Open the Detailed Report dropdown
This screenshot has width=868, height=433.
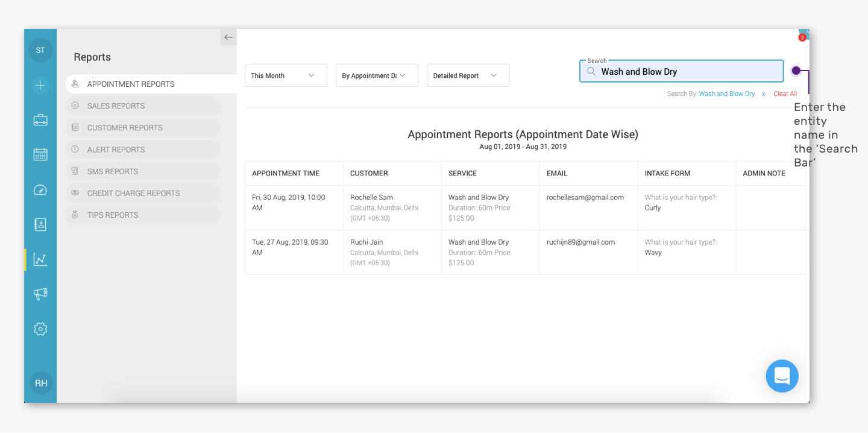click(468, 75)
